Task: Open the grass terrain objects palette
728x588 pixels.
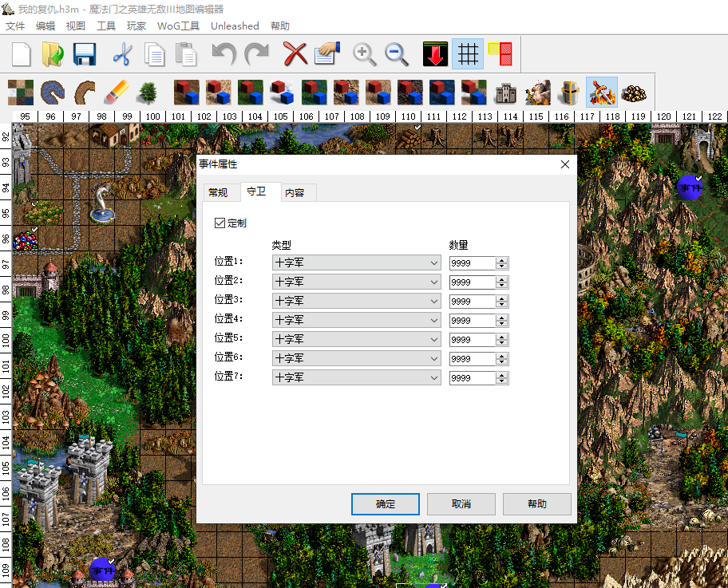Action: [251, 93]
